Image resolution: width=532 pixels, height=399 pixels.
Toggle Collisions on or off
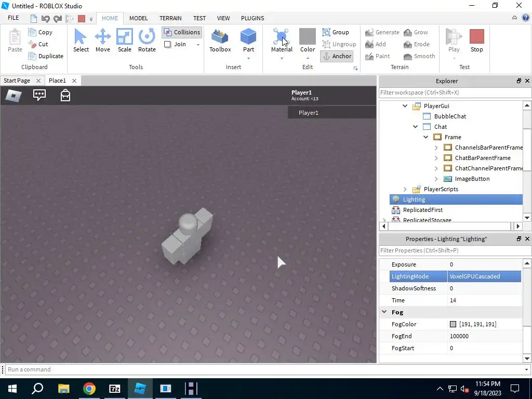[182, 32]
